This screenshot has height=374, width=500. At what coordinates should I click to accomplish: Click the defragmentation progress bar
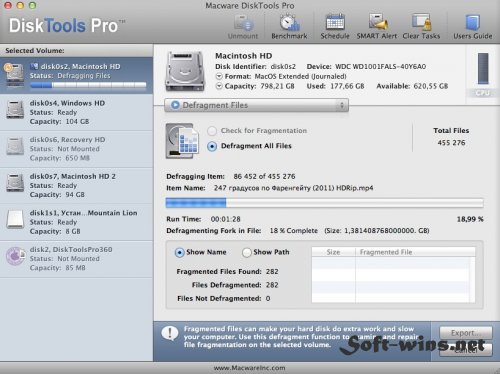[325, 203]
